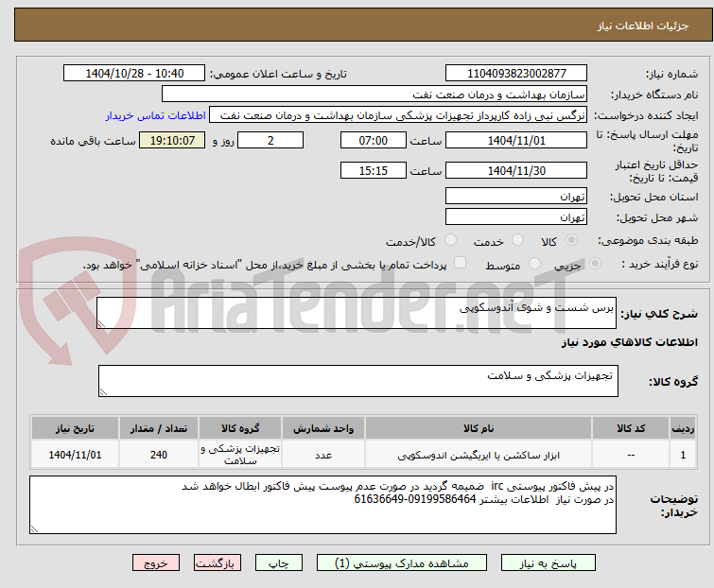Click the توضیحات خریدار text area
The width and height of the screenshot is (714, 588).
coord(322,505)
